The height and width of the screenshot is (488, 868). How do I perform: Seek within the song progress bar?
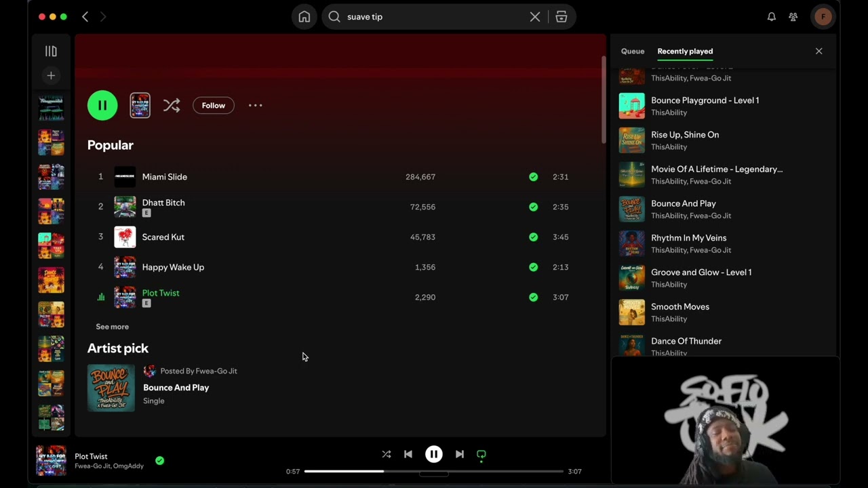(x=434, y=471)
